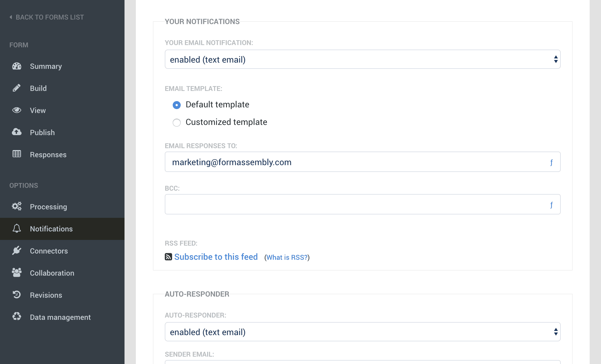Click the Publish cloud upload icon
The image size is (601, 364).
tap(17, 132)
